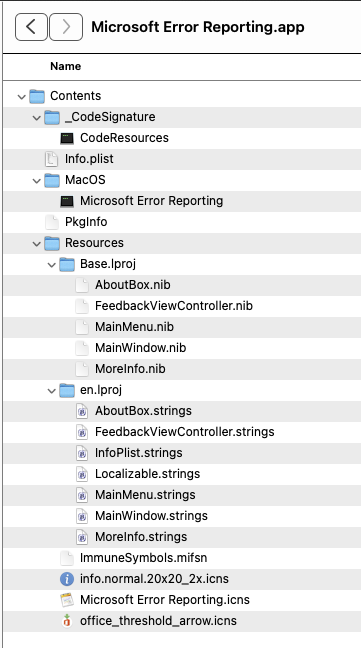
Task: Select the office_threshold_arrow.icns file icon
Action: tap(67, 621)
